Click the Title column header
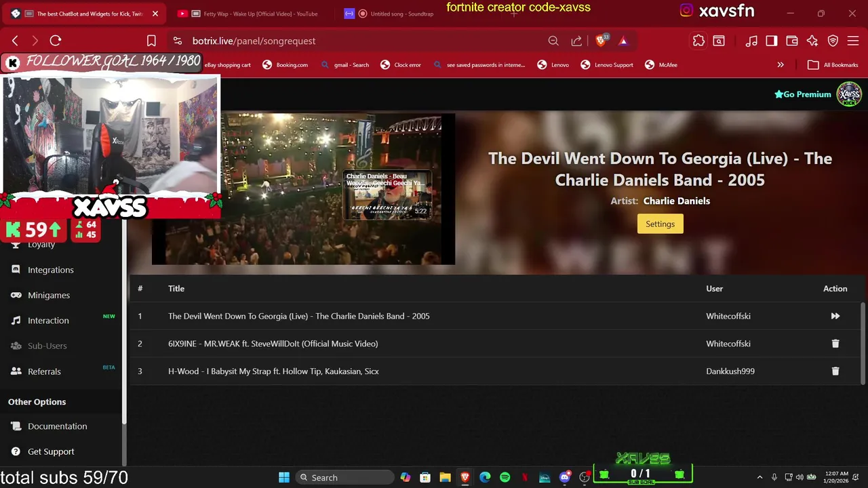The height and width of the screenshot is (488, 868). pos(176,289)
